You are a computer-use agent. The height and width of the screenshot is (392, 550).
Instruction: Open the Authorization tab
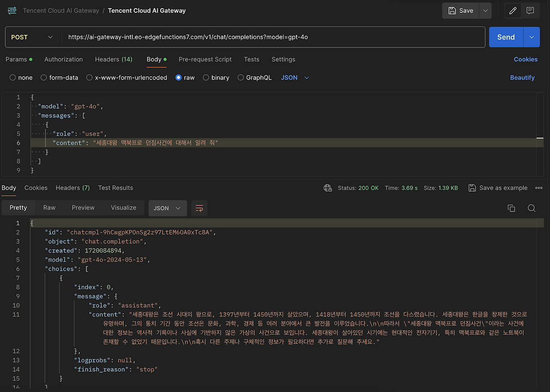point(64,59)
